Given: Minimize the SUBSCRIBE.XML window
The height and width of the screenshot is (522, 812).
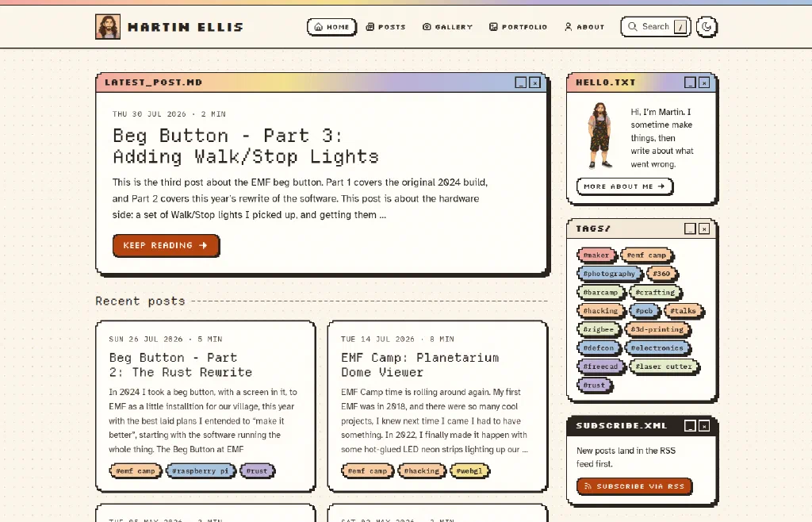Looking at the screenshot, I should (x=691, y=426).
